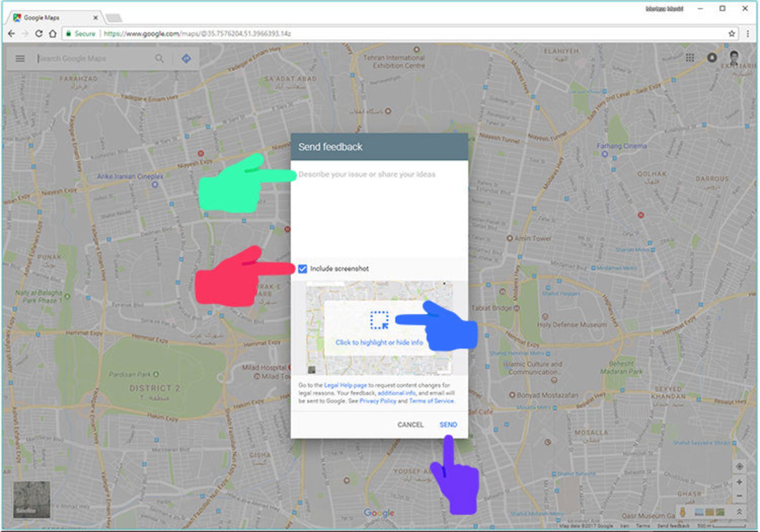Image resolution: width=760 pixels, height=532 pixels.
Task: Bookmark this page with the star icon
Action: point(731,34)
